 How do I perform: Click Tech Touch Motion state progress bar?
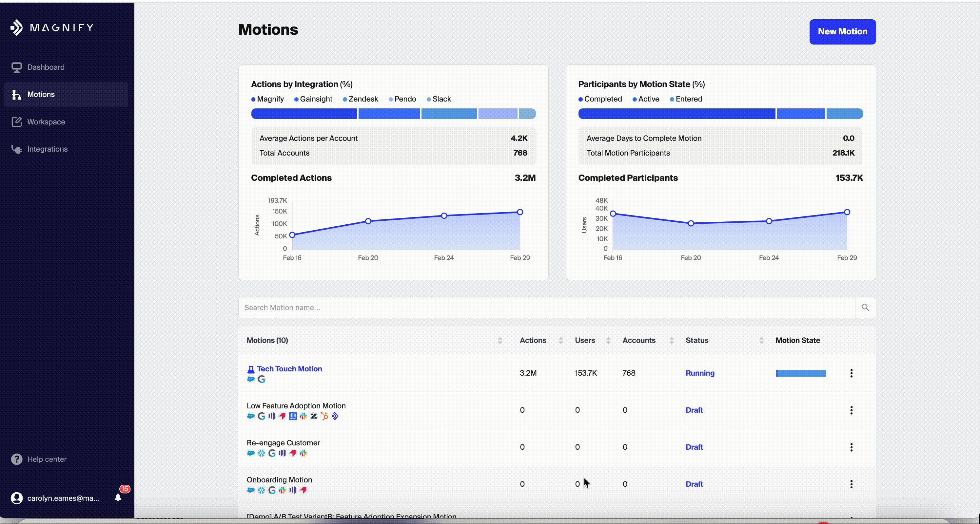[x=800, y=373]
